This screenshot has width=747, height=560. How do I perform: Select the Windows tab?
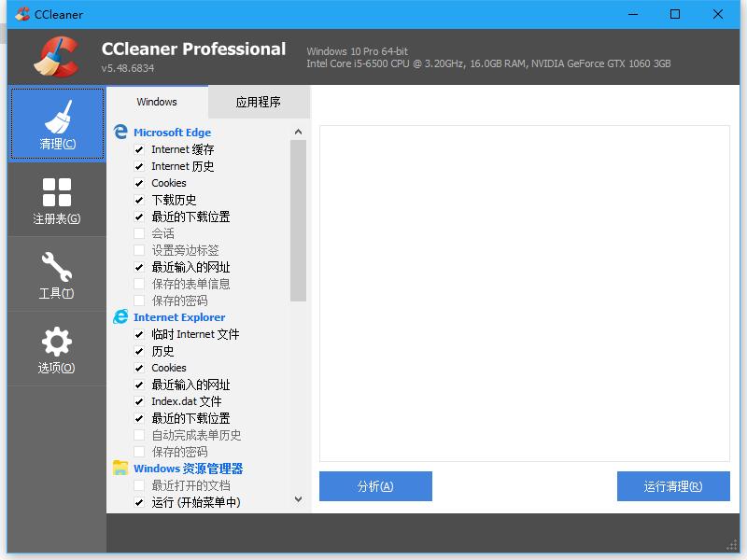point(157,100)
